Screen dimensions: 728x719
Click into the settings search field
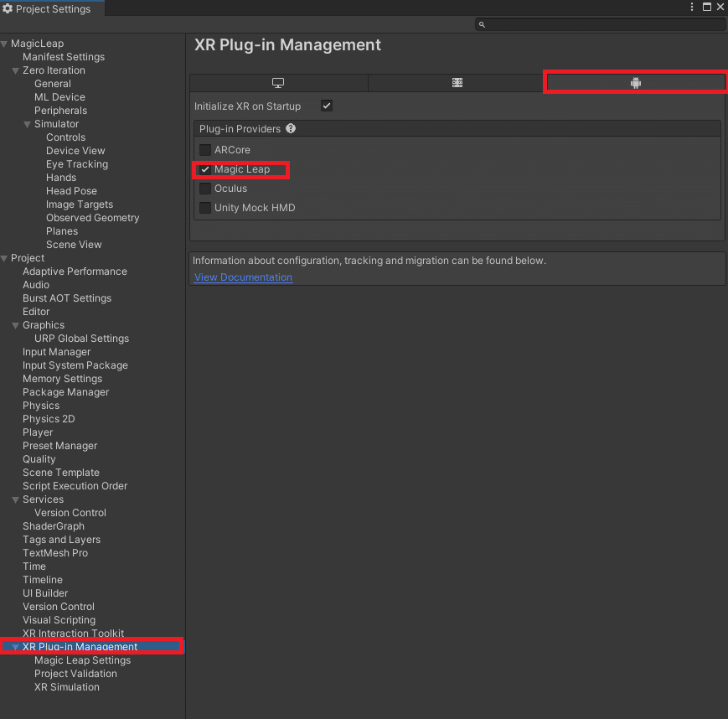pyautogui.click(x=600, y=24)
